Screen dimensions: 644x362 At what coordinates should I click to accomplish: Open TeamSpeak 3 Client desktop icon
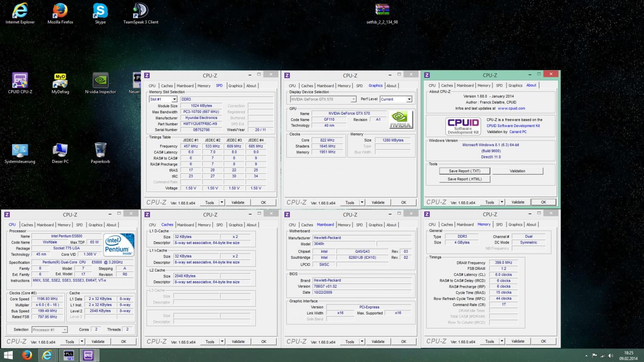[x=141, y=11]
